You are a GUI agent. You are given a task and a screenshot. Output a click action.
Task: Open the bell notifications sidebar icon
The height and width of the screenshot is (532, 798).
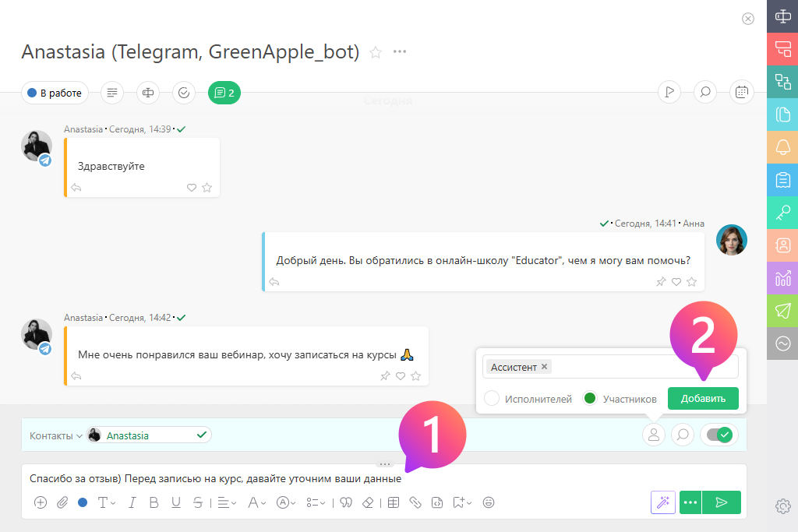[x=782, y=146]
